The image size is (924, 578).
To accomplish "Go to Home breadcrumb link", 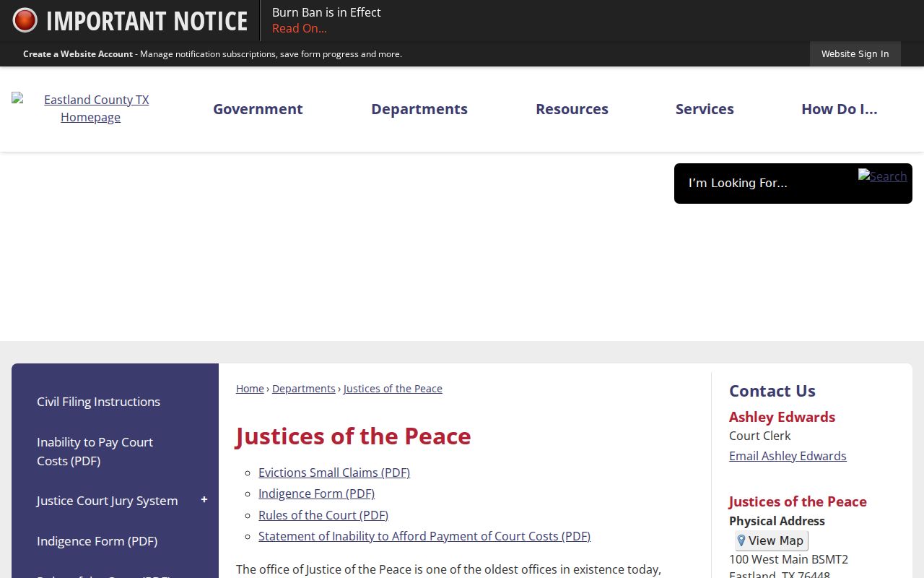I will [250, 389].
